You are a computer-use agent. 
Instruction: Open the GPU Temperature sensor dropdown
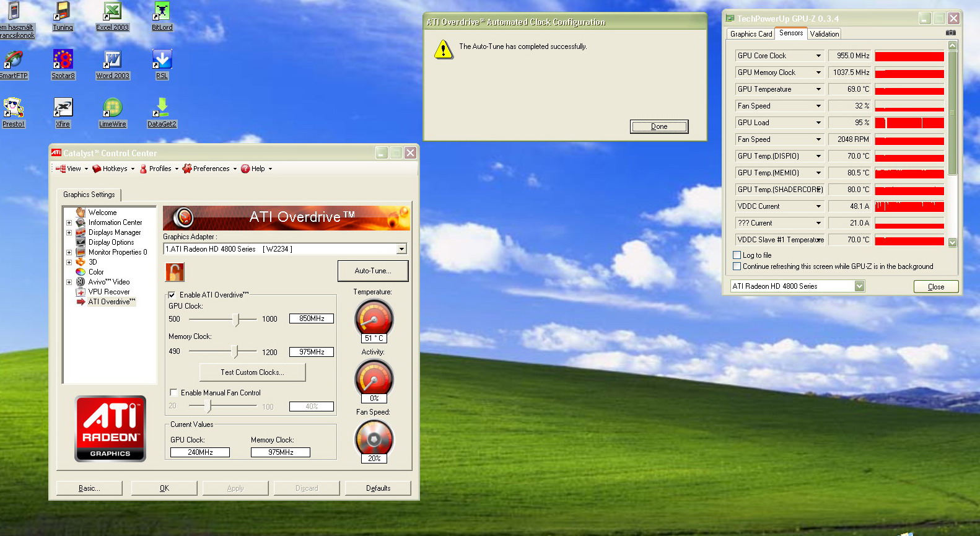tap(818, 89)
